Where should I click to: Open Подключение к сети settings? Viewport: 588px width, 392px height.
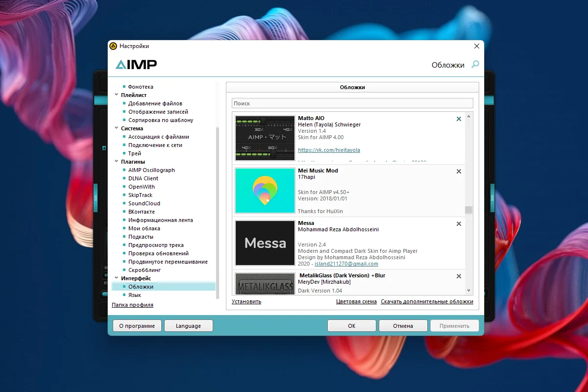click(155, 145)
